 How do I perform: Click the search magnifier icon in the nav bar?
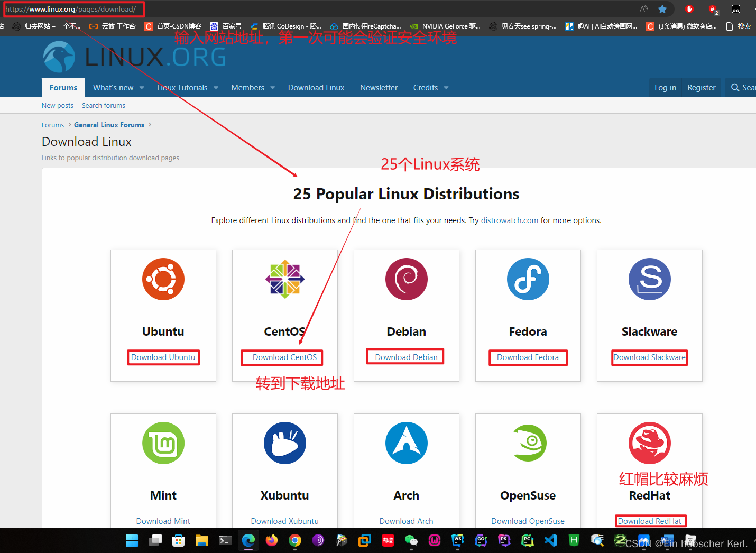[x=735, y=88]
